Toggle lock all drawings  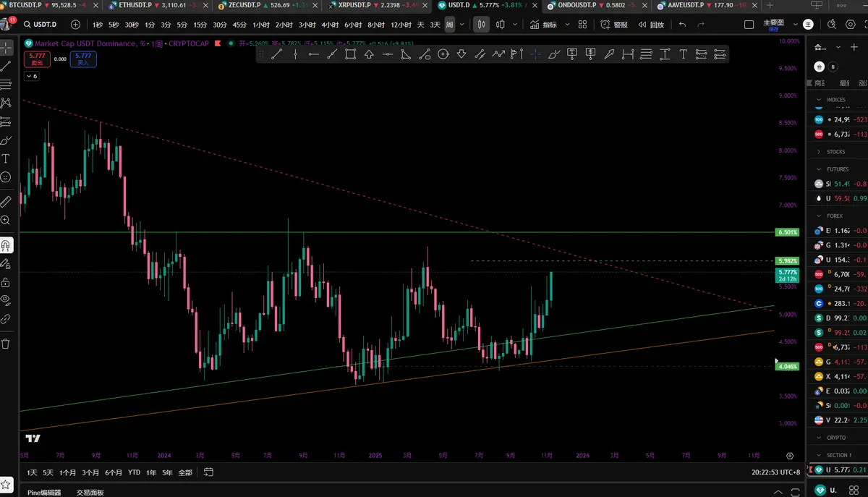pyautogui.click(x=6, y=281)
